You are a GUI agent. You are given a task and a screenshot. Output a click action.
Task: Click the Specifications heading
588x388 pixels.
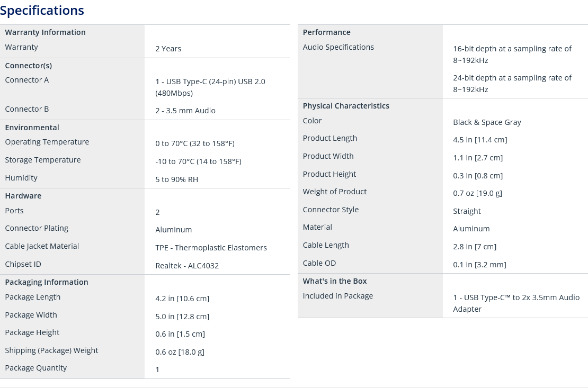click(42, 11)
